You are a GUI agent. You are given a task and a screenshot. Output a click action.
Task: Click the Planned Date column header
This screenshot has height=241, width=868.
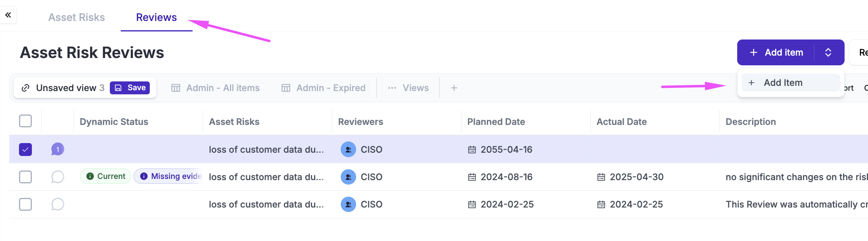[496, 122]
